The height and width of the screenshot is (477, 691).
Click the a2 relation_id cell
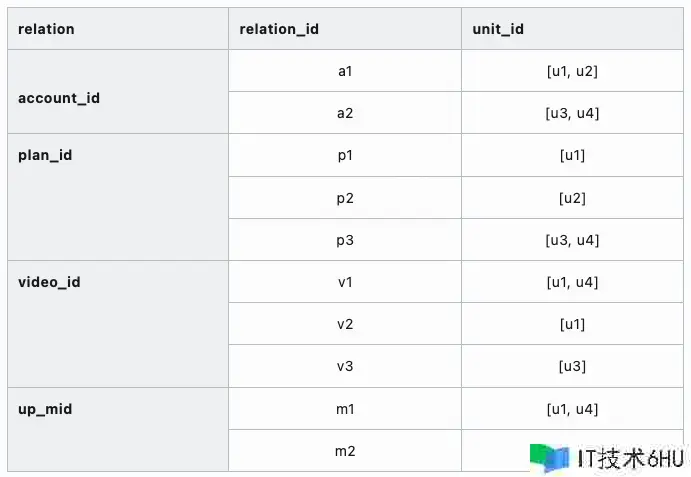click(x=345, y=113)
